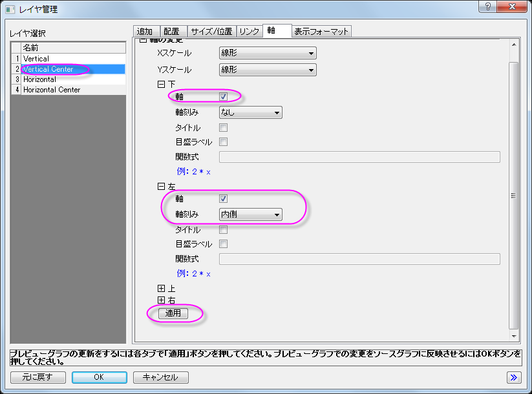This screenshot has width=532, height=394.
Task: Collapse the 軸の変更 group at top
Action: [x=143, y=40]
